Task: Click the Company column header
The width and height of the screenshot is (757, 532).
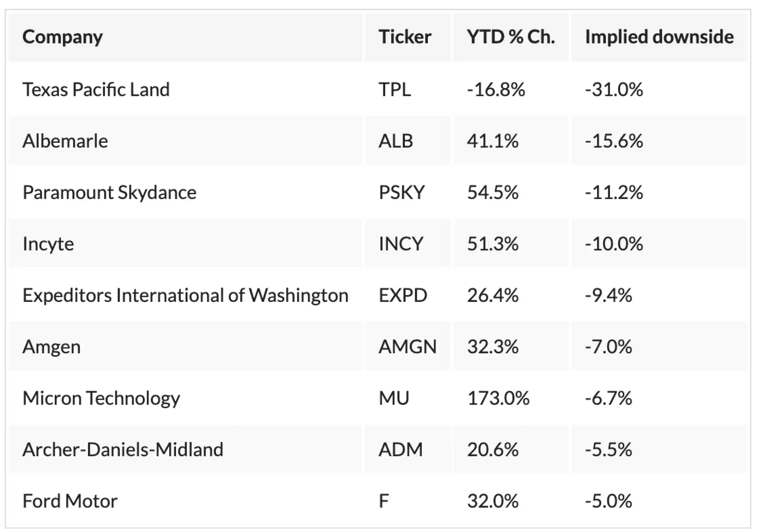Action: [x=62, y=37]
